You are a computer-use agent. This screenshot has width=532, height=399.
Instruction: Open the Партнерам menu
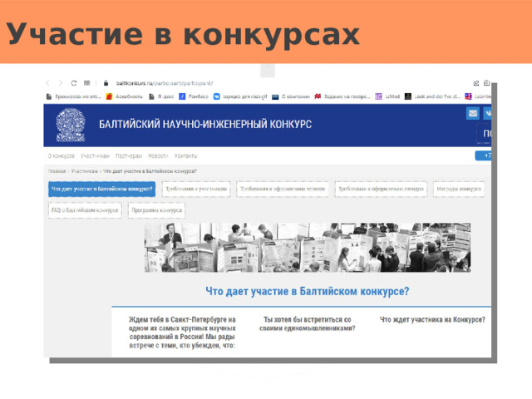pos(129,155)
